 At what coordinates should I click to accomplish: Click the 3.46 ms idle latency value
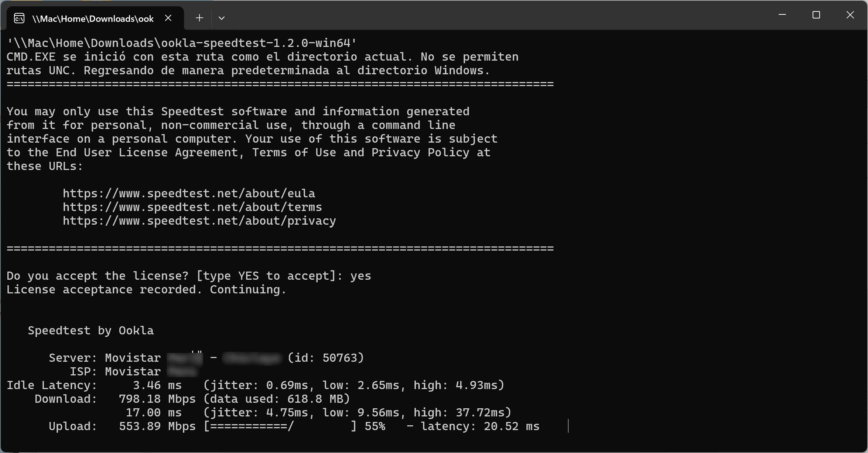pos(157,385)
